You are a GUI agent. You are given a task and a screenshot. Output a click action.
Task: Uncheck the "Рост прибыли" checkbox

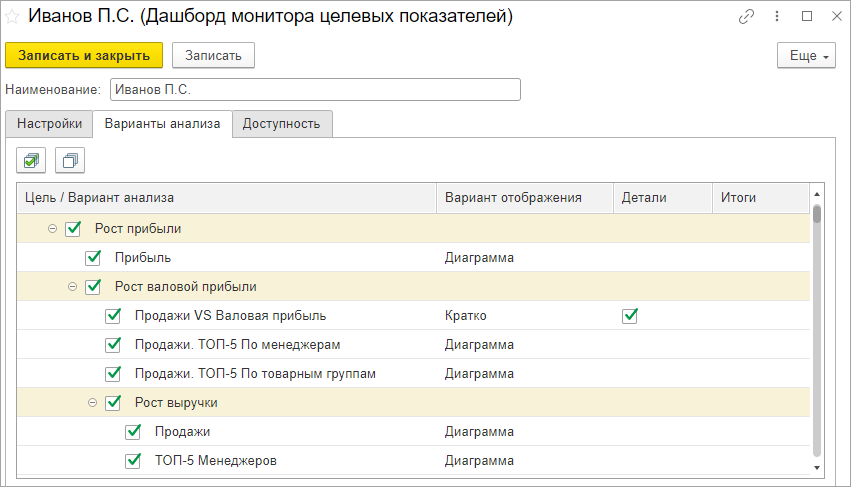pyautogui.click(x=73, y=229)
